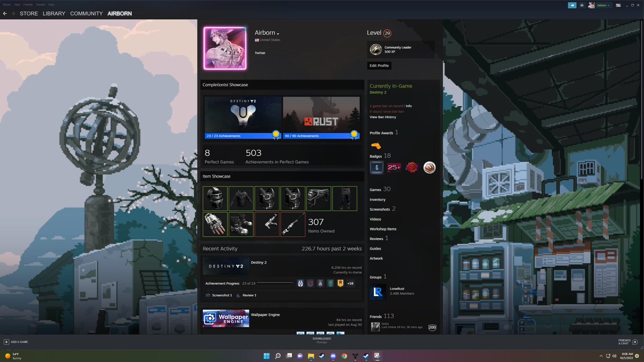Open the Friends 113 link

coord(382,316)
